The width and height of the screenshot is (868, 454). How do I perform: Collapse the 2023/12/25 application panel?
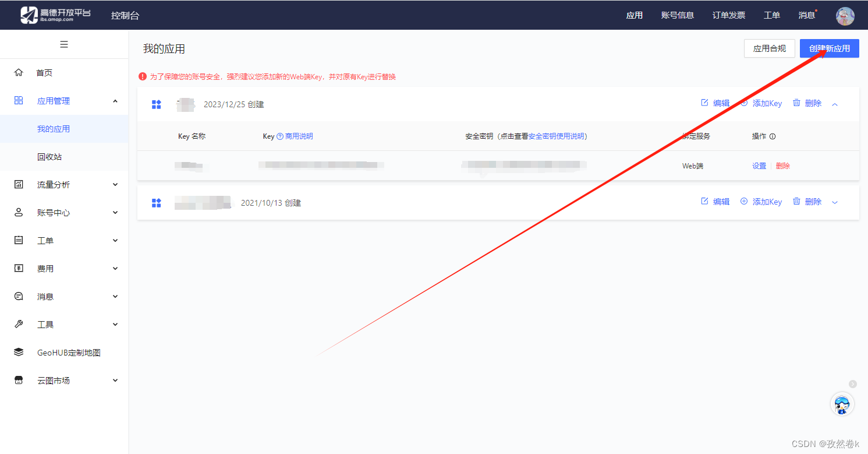pos(835,104)
